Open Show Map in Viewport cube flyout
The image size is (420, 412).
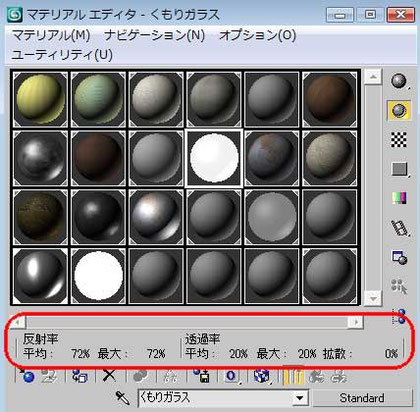[x=262, y=376]
